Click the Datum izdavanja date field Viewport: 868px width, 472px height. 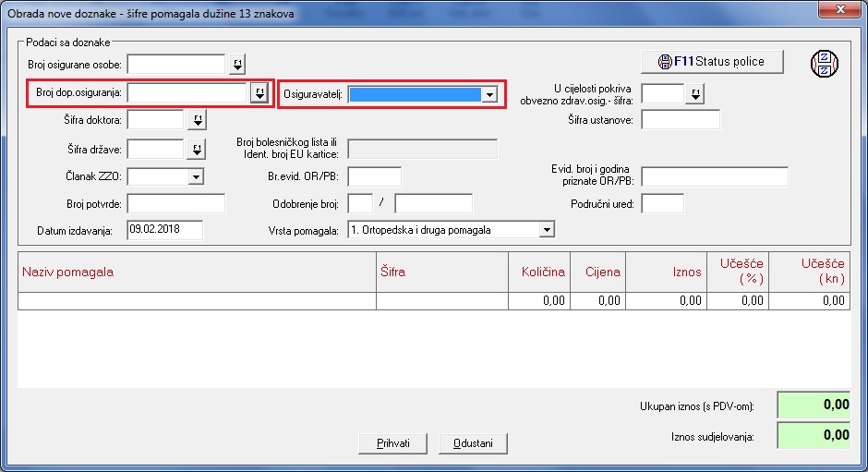[x=165, y=229]
